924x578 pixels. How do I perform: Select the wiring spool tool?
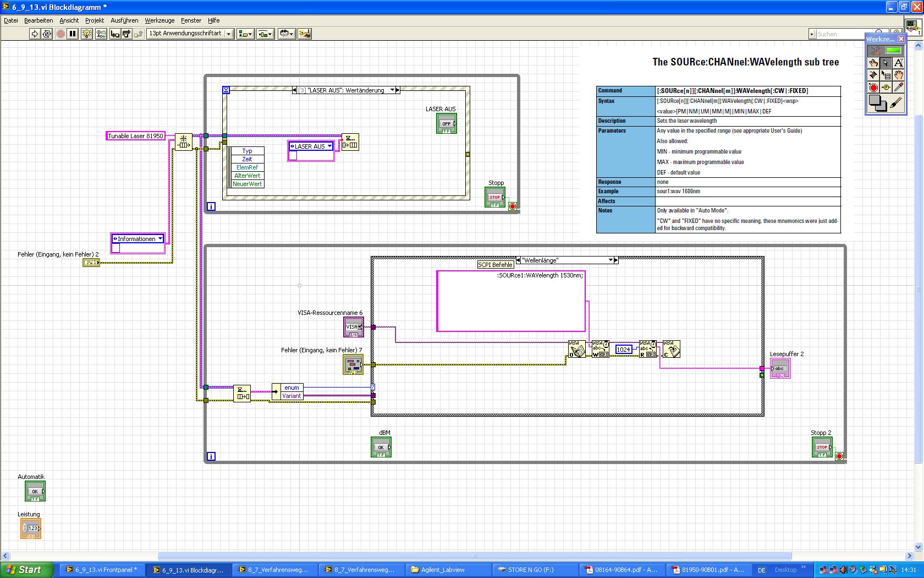(873, 75)
